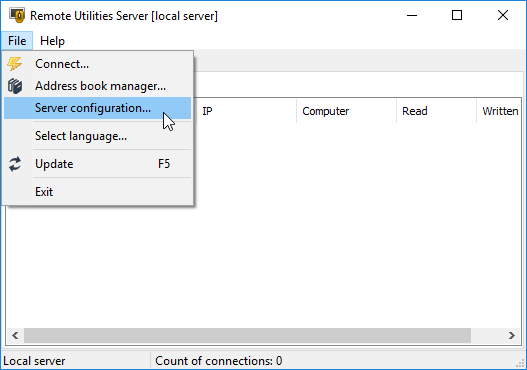Click the Count of connections: 0 status
Image resolution: width=527 pixels, height=370 pixels.
[x=218, y=361]
